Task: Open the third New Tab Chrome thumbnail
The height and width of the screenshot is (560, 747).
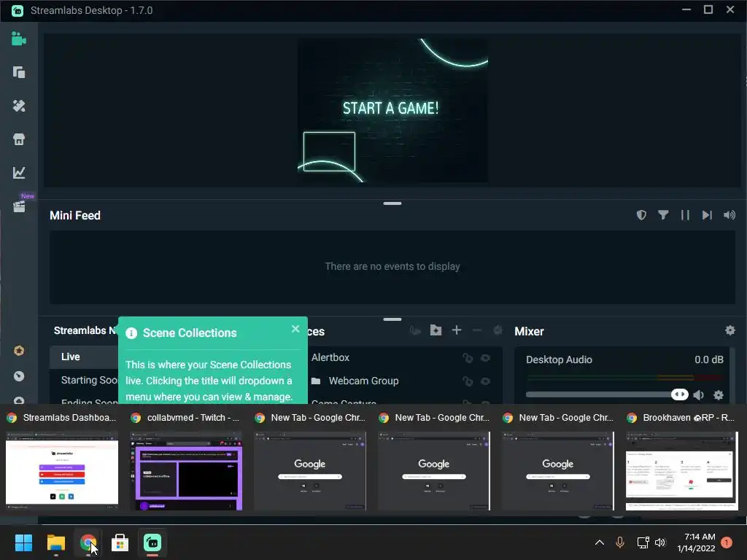Action: pyautogui.click(x=558, y=461)
